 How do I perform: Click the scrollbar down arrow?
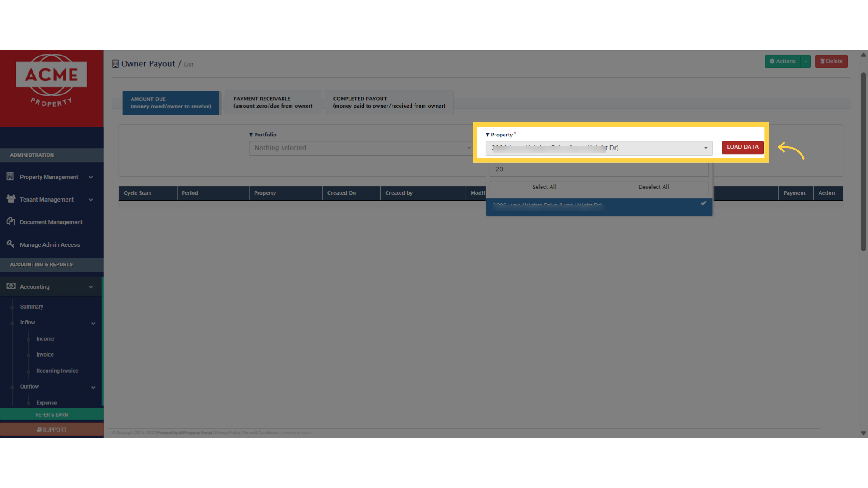863,433
